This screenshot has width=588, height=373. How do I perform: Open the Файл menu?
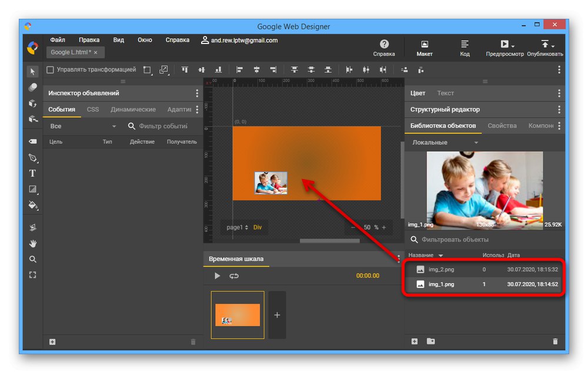point(58,40)
